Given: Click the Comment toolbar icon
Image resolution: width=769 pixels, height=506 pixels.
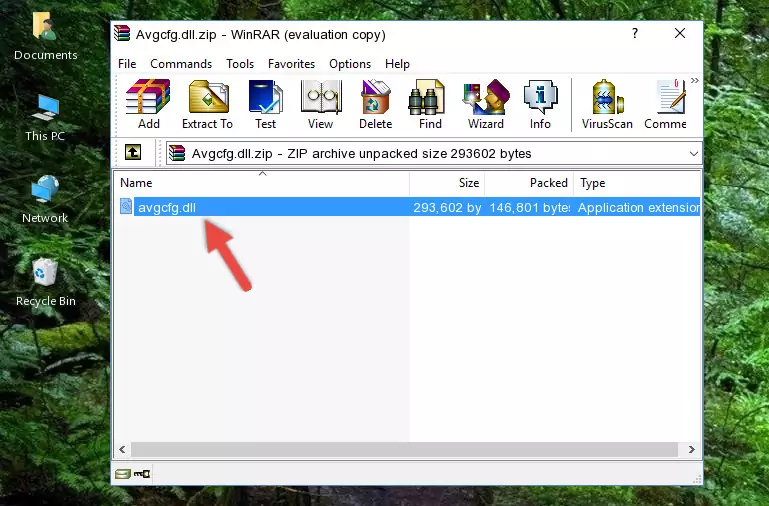Looking at the screenshot, I should click(x=666, y=104).
